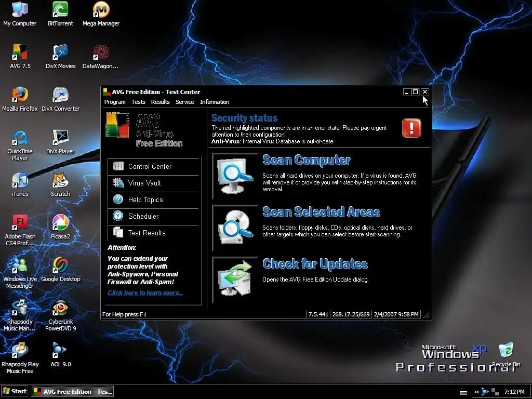532x399 pixels.
Task: Click the 2/4/2007 9:58 PM status date
Action: [x=396, y=314]
